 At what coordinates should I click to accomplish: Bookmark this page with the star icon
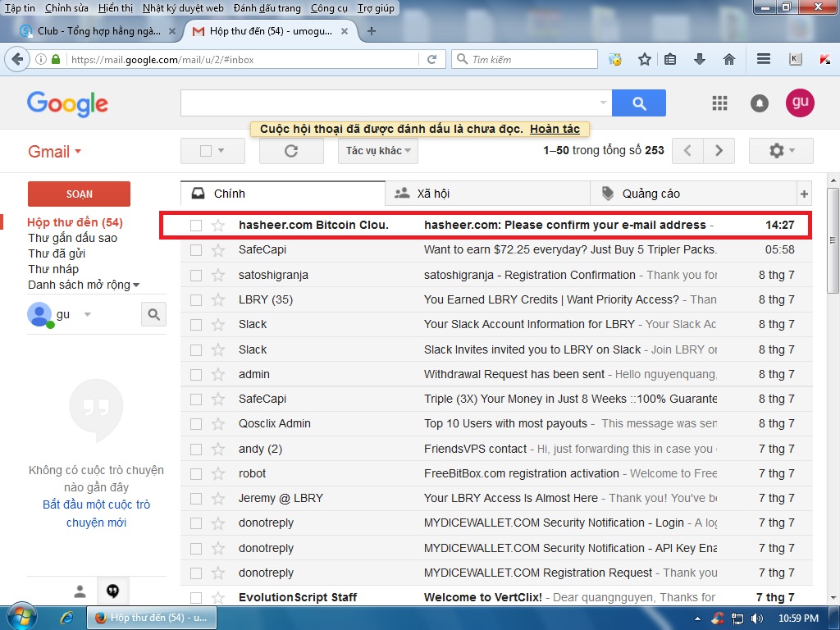pos(645,59)
